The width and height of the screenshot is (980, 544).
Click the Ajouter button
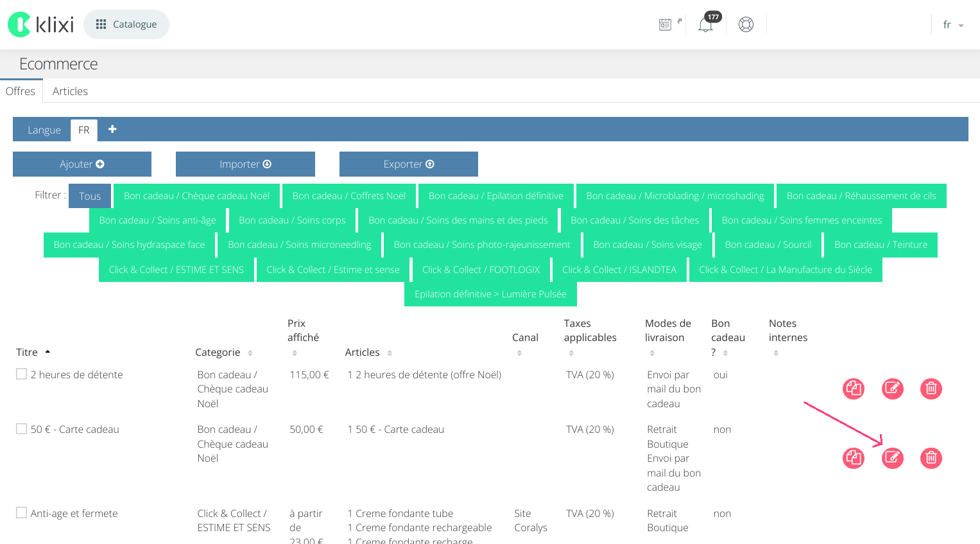pyautogui.click(x=82, y=164)
